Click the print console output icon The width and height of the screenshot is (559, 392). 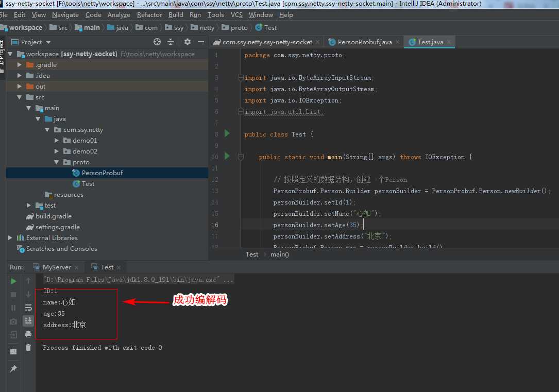pos(28,334)
